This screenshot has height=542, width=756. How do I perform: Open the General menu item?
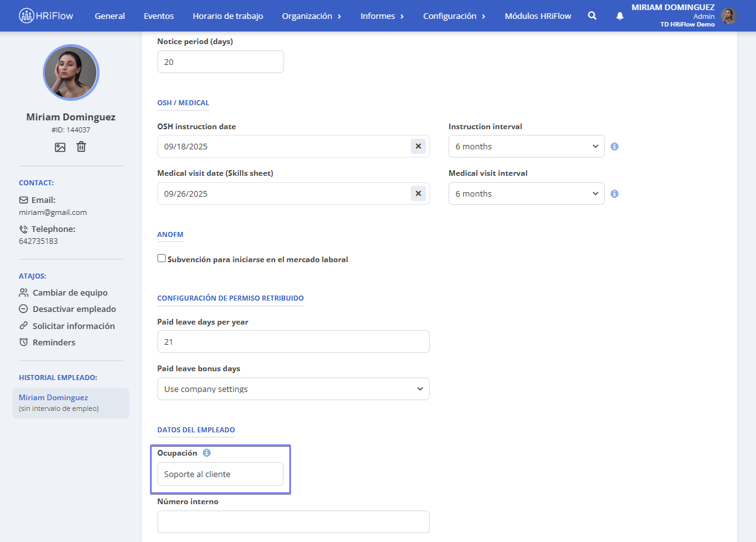pos(110,16)
